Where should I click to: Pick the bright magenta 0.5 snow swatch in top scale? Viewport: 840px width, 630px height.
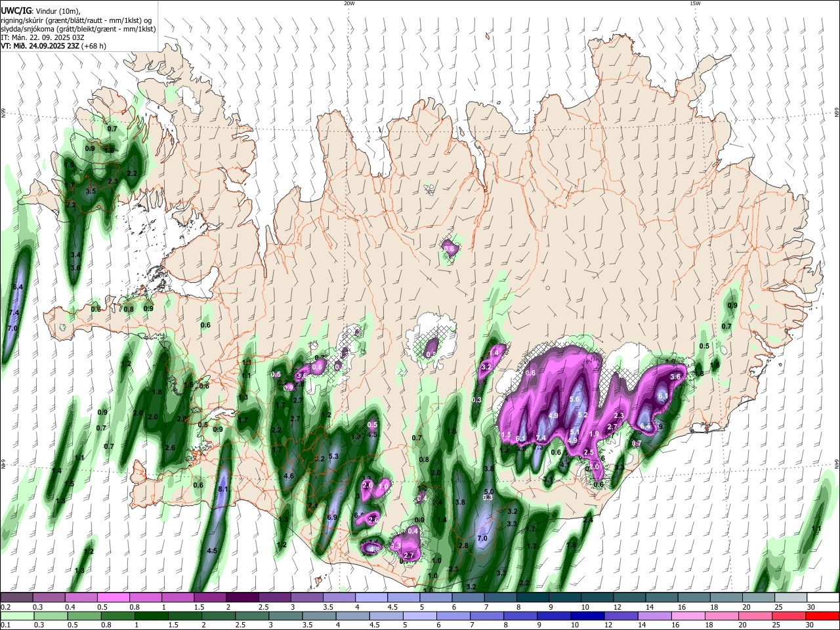point(113,598)
